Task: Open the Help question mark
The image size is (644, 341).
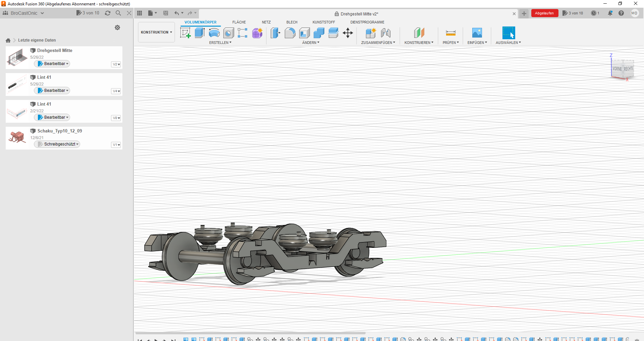Action: (x=621, y=13)
